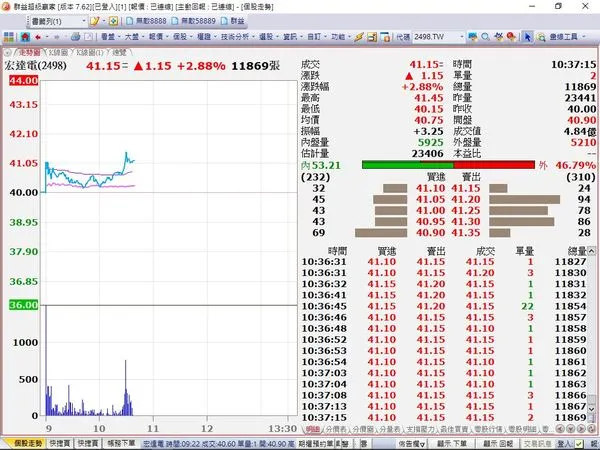Open the 功能 menu
Viewport: 600px width, 450px height.
point(341,37)
